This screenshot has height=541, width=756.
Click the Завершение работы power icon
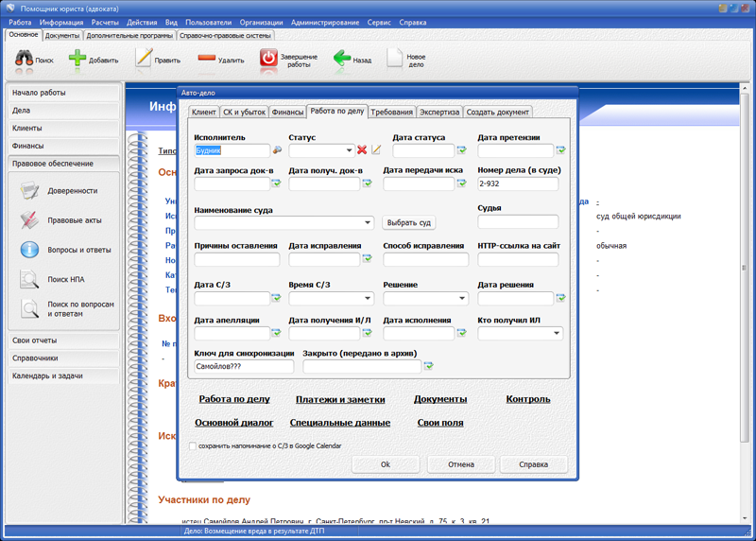pyautogui.click(x=268, y=59)
